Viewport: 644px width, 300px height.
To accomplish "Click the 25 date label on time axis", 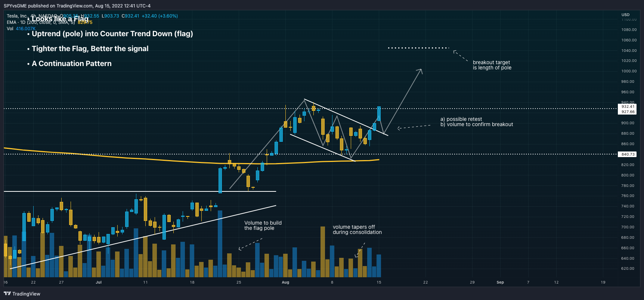I will 239,282.
